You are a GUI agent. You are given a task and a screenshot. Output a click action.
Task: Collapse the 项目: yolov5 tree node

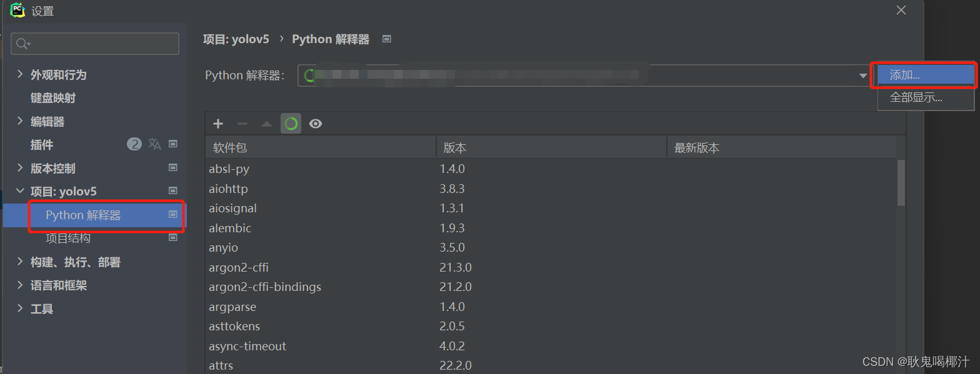pos(20,191)
